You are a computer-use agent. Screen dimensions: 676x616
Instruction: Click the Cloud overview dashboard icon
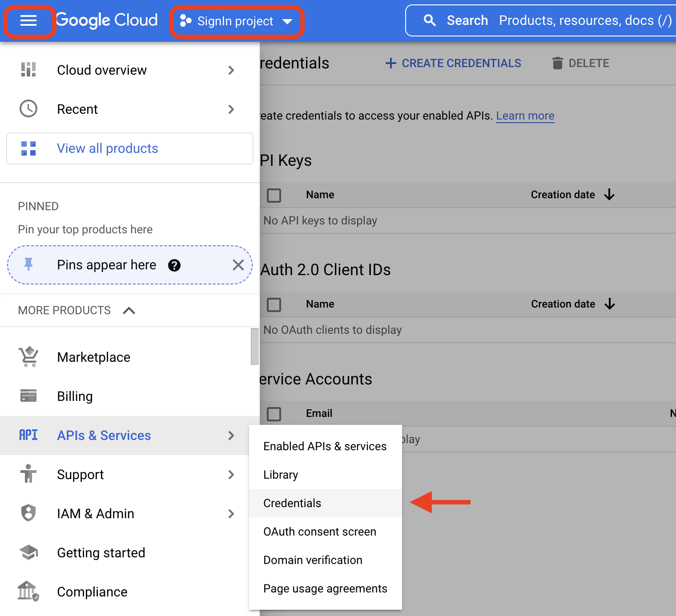28,70
